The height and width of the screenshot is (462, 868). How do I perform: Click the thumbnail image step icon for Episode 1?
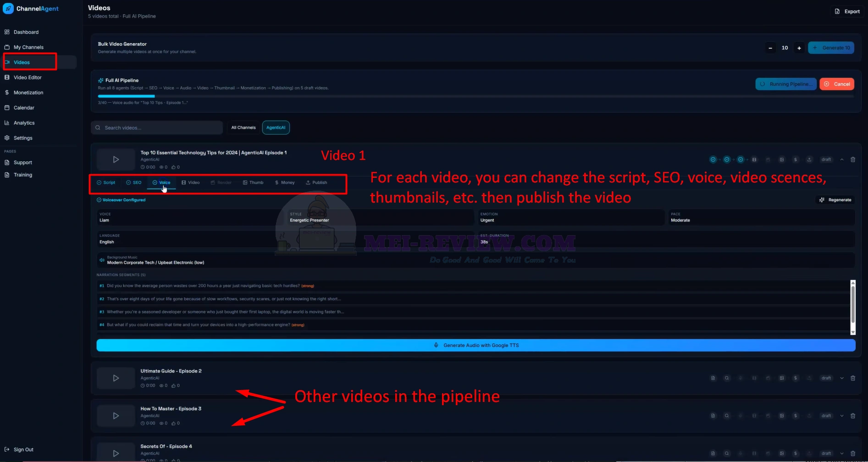tap(782, 159)
